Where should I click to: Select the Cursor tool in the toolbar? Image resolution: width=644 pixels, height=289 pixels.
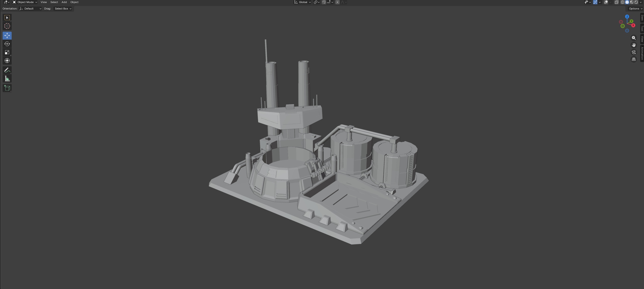pos(7,26)
